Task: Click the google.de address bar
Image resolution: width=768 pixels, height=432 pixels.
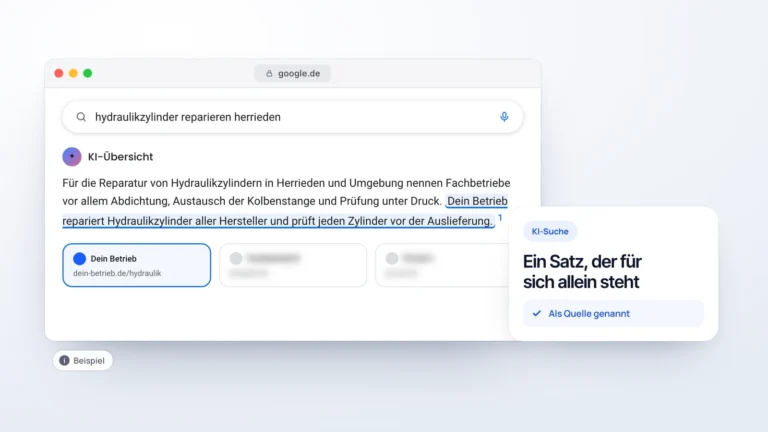Action: (x=292, y=73)
